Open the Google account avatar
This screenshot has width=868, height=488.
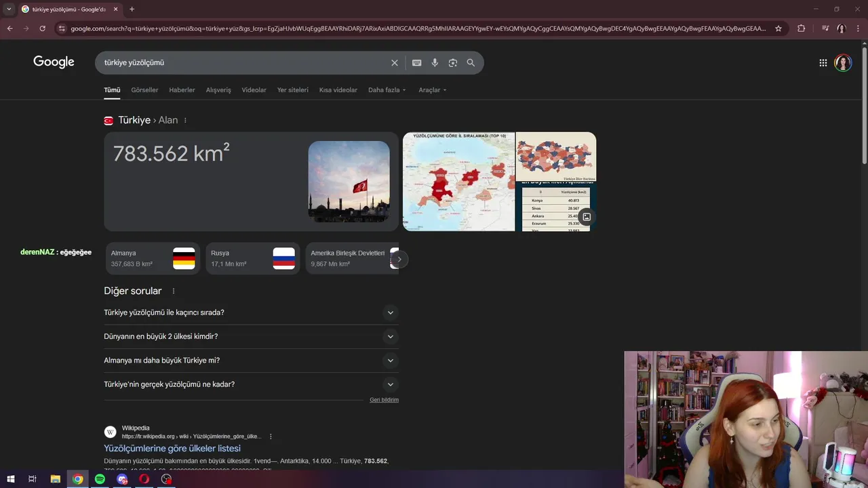click(x=843, y=62)
